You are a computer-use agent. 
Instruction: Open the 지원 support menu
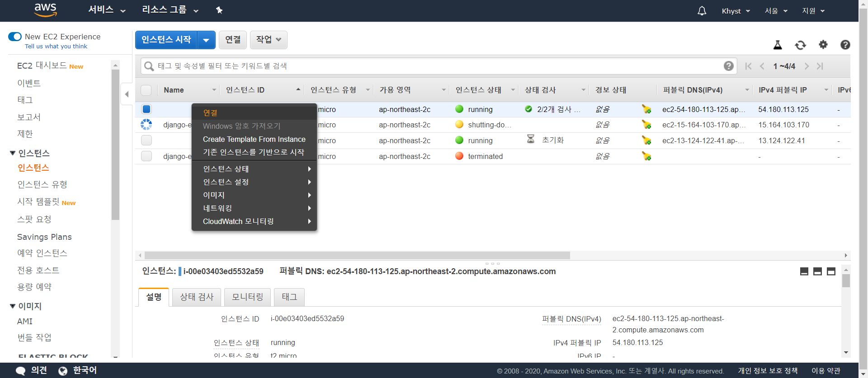813,11
